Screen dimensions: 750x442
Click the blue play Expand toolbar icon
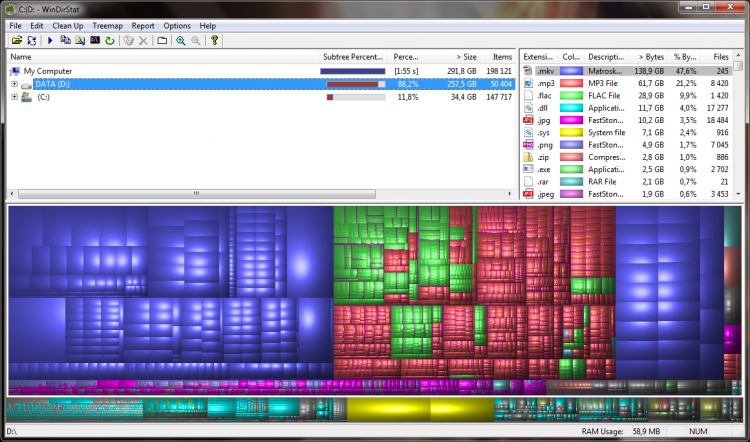pyautogui.click(x=50, y=41)
